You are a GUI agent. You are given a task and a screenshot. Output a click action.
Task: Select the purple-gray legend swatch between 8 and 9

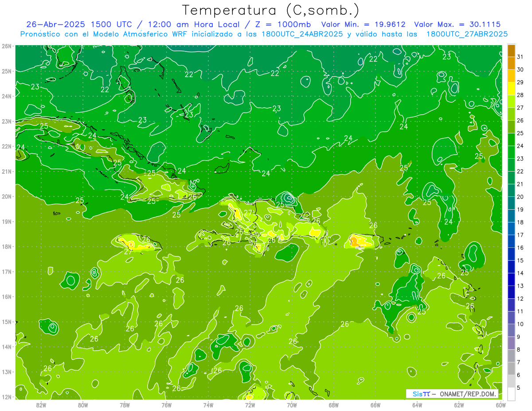point(511,343)
